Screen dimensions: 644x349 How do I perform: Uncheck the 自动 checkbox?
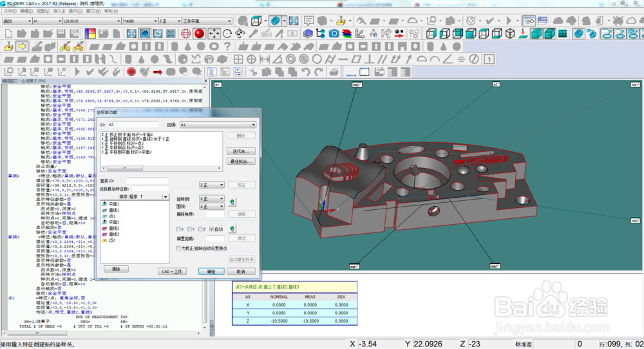[x=211, y=229]
